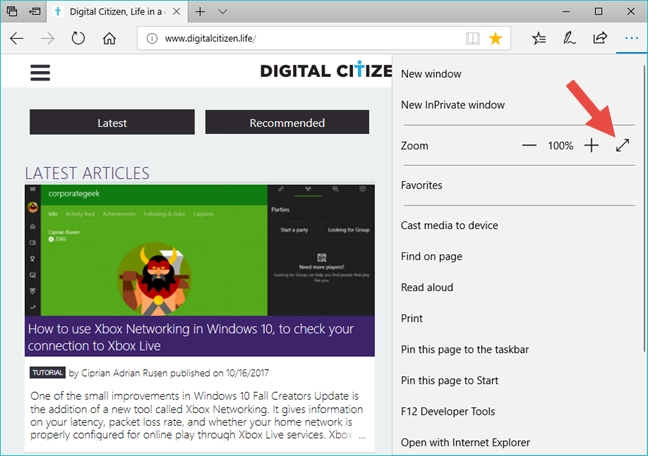This screenshot has width=648, height=456.
Task: Open Settings and more ellipsis menu
Action: point(631,38)
